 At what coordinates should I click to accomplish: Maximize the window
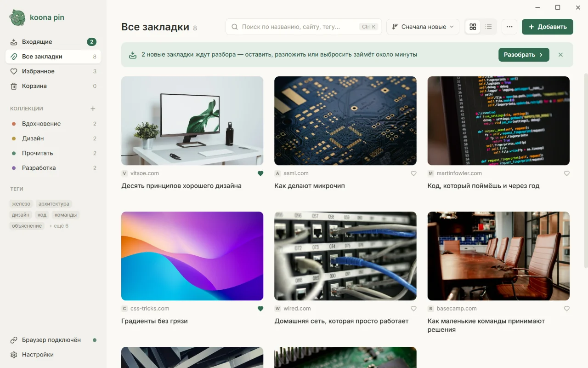click(x=558, y=7)
